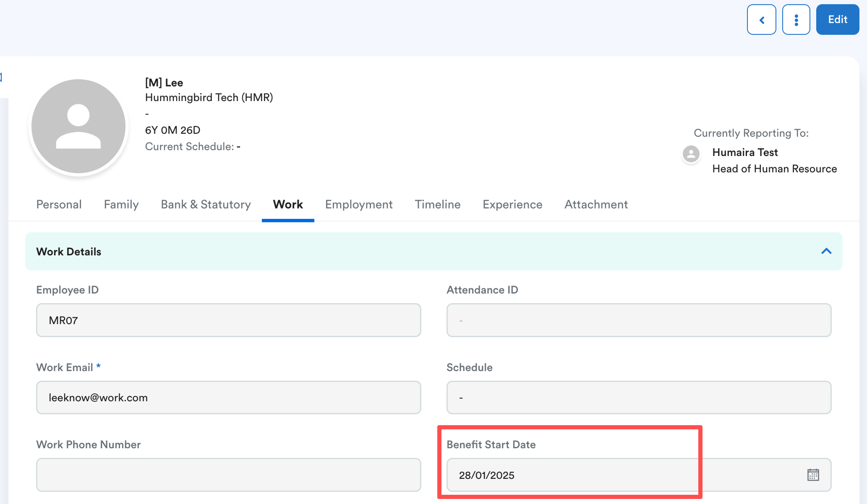Viewport: 867px width, 504px height.
Task: Switch to the Experience tab
Action: (x=512, y=204)
